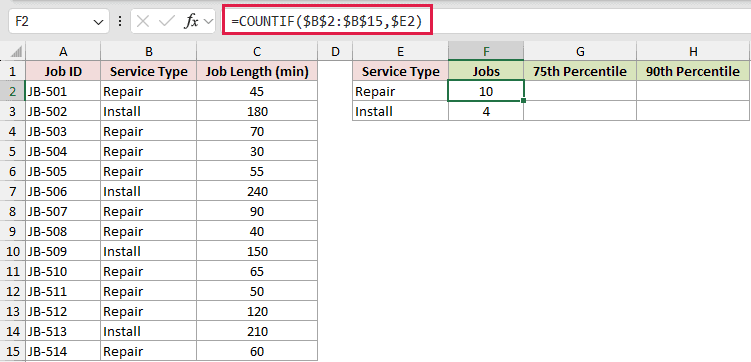Click job length value 240
This screenshot has height=362, width=751.
pos(257,192)
